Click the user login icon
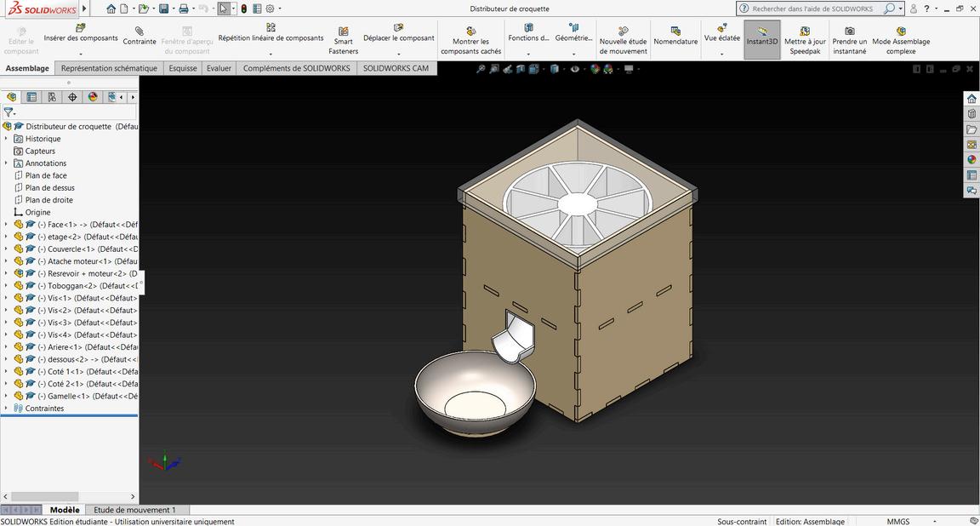Screen dimensions: 980x526 (913, 9)
